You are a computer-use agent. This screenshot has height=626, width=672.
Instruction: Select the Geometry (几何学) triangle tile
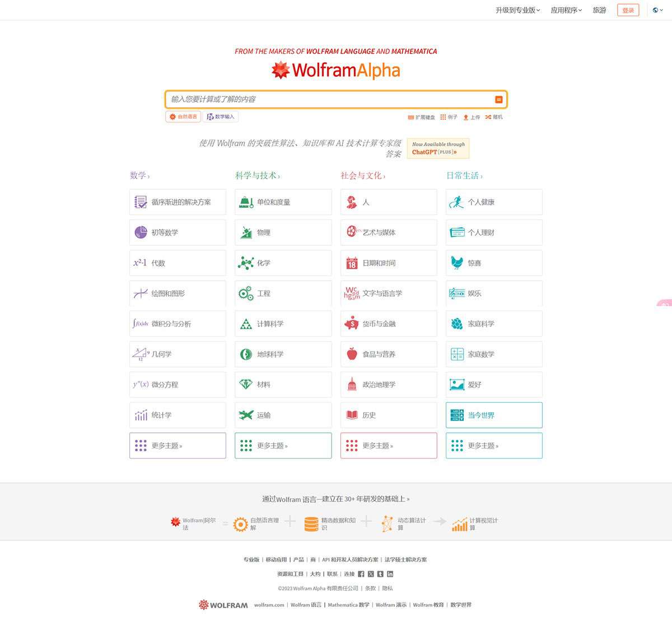(x=178, y=354)
